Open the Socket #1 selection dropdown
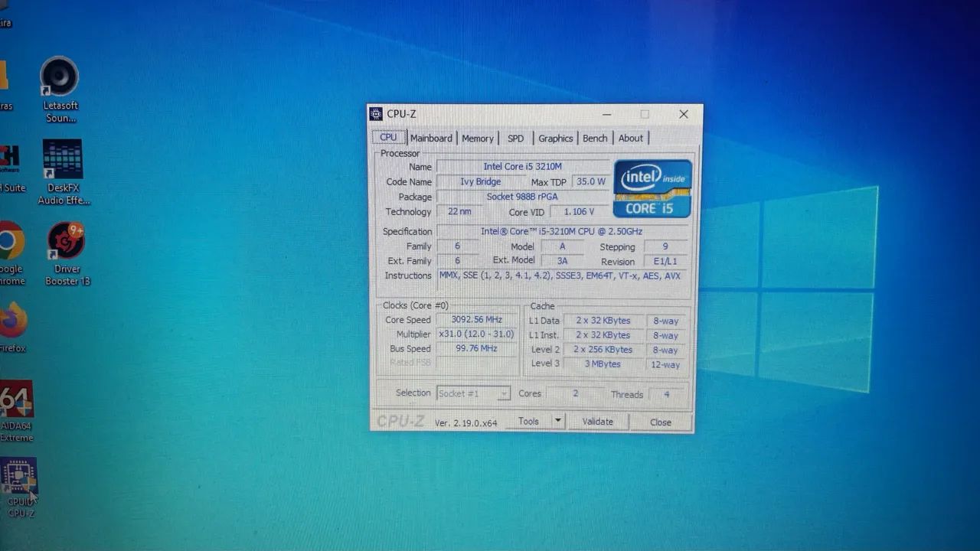The height and width of the screenshot is (551, 980). [473, 393]
